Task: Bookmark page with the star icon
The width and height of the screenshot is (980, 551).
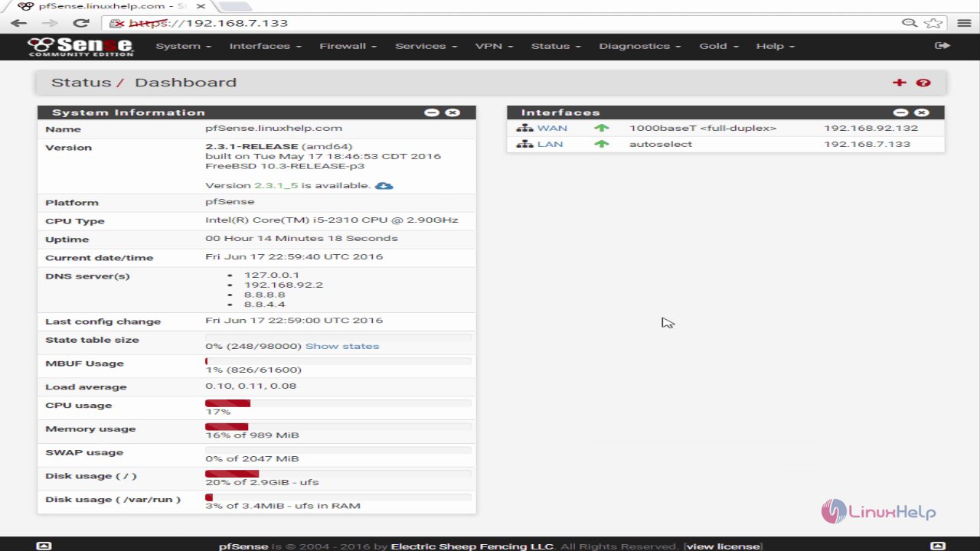Action: pyautogui.click(x=932, y=23)
